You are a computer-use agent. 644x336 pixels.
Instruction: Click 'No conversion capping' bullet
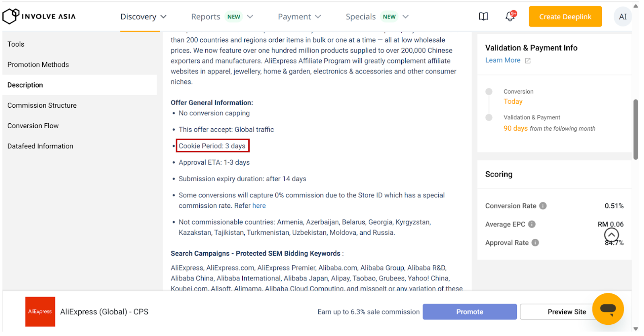click(x=214, y=113)
